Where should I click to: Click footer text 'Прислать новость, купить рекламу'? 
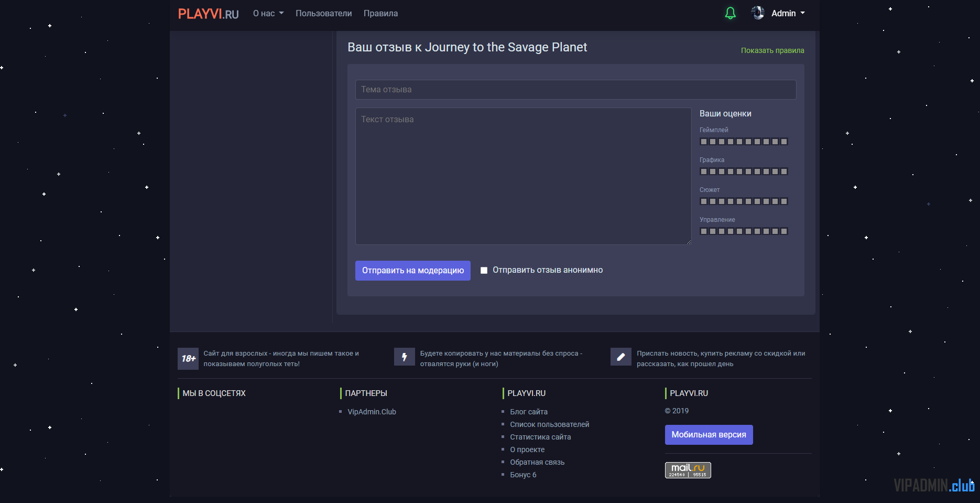[721, 359]
